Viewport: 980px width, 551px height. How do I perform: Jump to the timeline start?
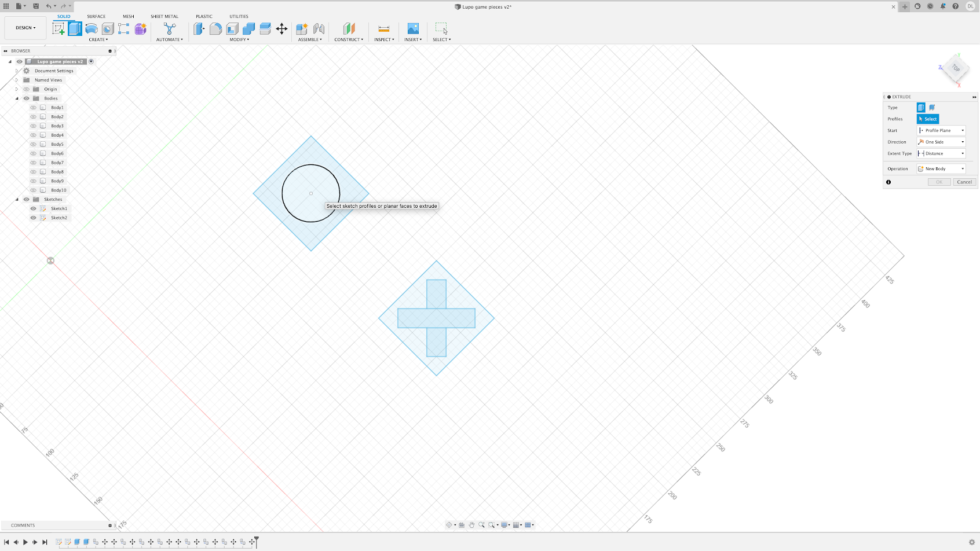[x=6, y=542]
